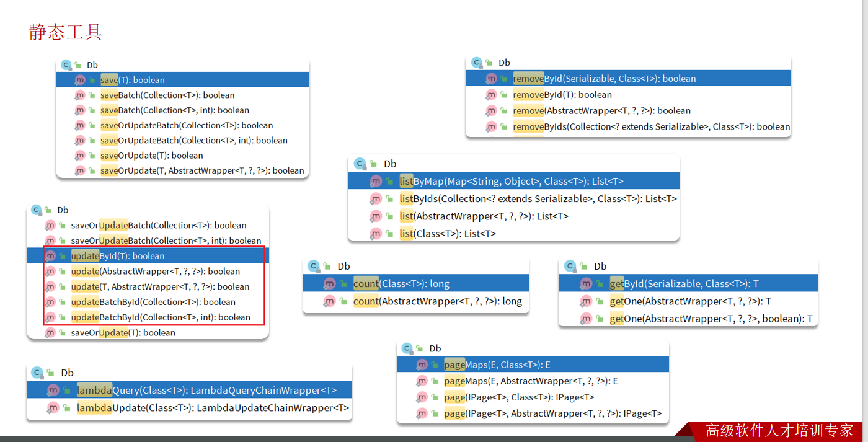Select removeById(T): boolean method
Viewport: 868px width, 442px height.
[562, 95]
